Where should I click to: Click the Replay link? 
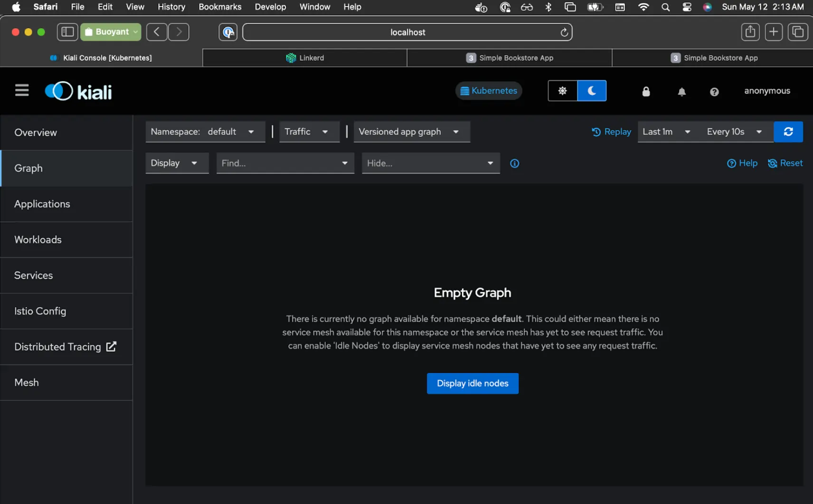pyautogui.click(x=611, y=131)
